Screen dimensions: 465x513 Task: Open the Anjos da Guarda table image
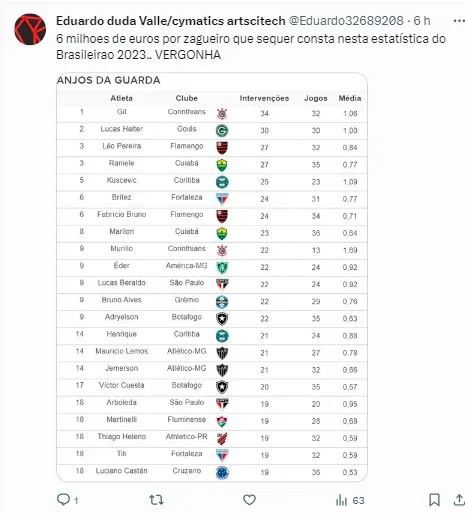tap(212, 277)
